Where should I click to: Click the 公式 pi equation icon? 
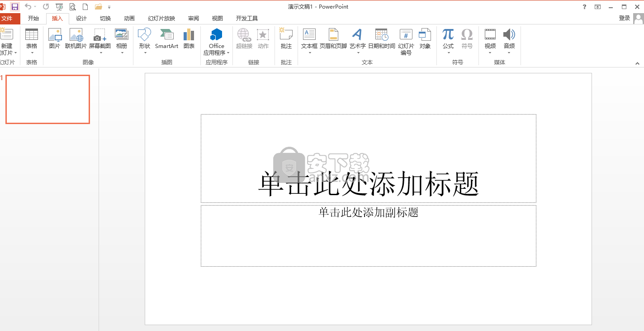[448, 35]
